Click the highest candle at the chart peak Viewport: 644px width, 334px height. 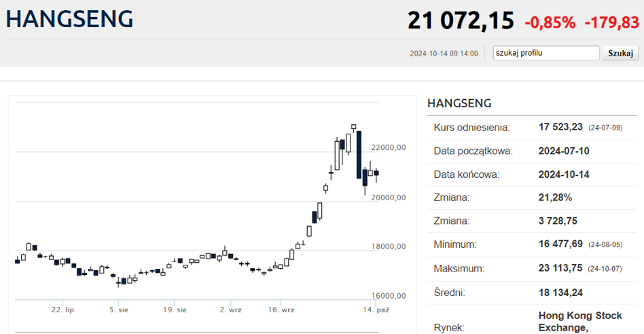tap(354, 128)
